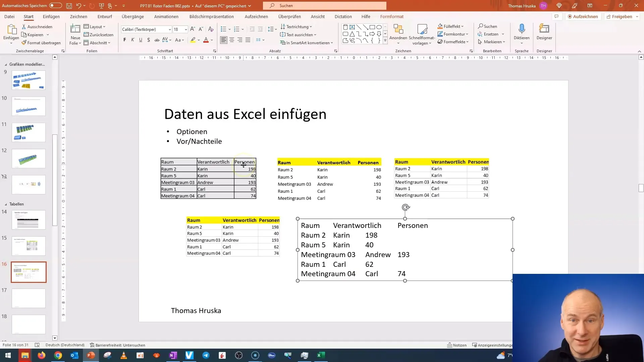Viewport: 644px width, 362px height.
Task: Switch to the Übergänge tab
Action: [133, 16]
